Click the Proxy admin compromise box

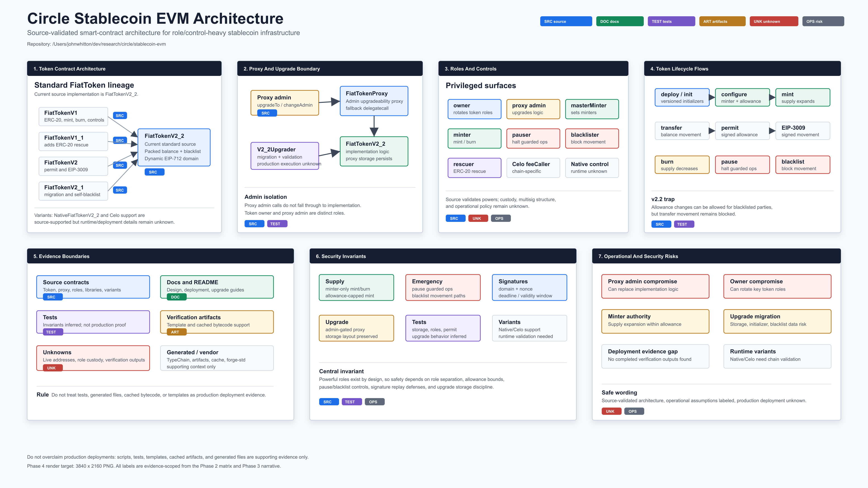click(x=655, y=286)
